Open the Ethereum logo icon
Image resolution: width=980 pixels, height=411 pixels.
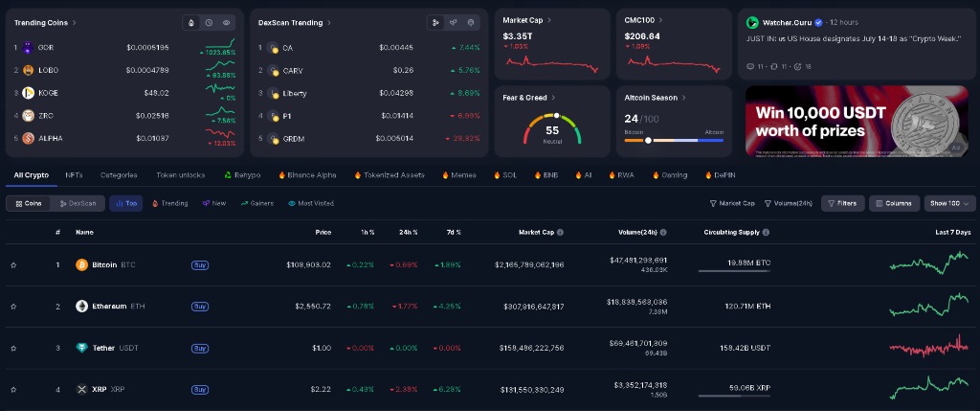pos(82,307)
